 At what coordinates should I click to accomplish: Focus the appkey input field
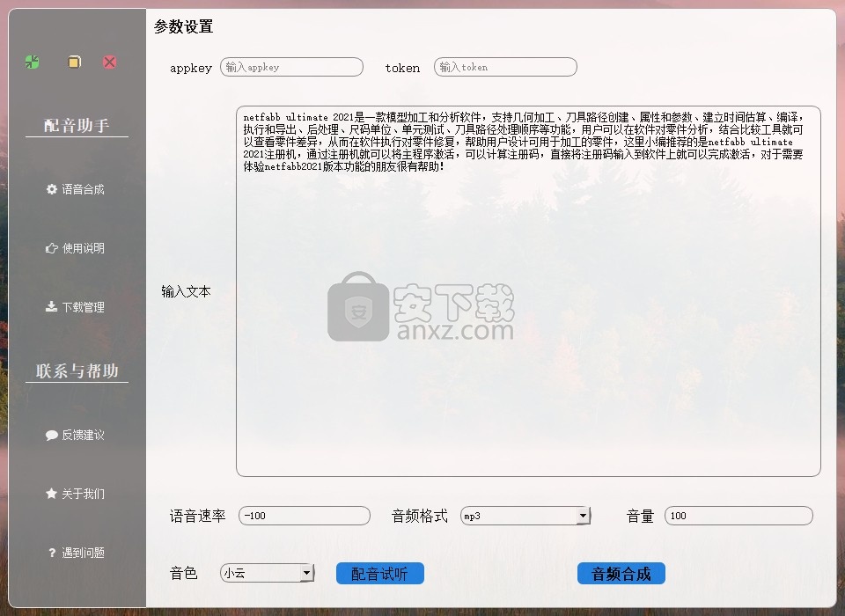click(x=291, y=67)
